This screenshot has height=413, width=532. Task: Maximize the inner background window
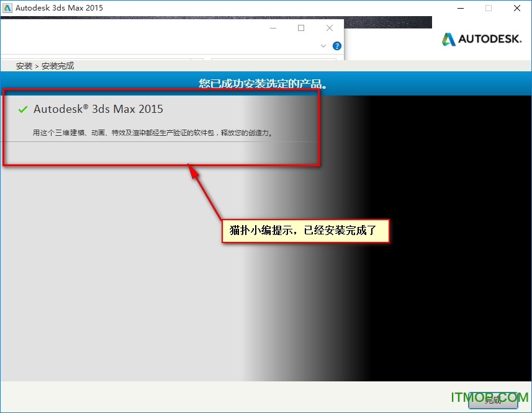[x=301, y=28]
